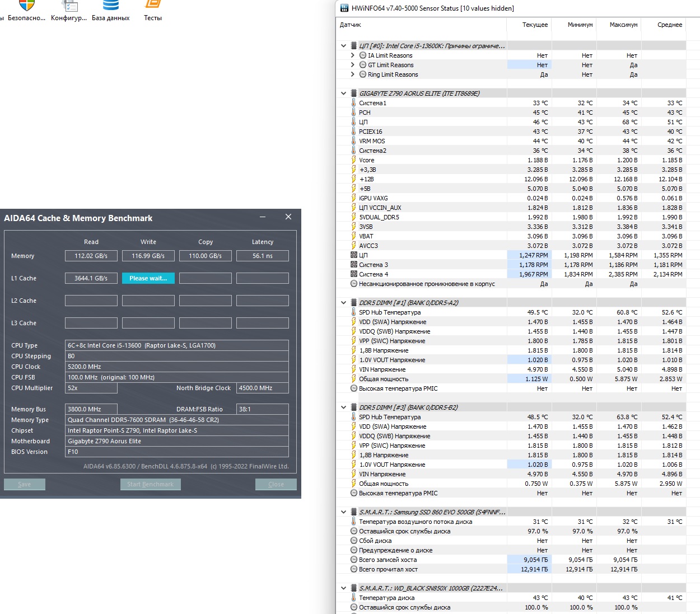The height and width of the screenshot is (614, 700).
Task: Click Motherboard field Gigabyte Z790 Aorus Elite
Action: coord(177,441)
